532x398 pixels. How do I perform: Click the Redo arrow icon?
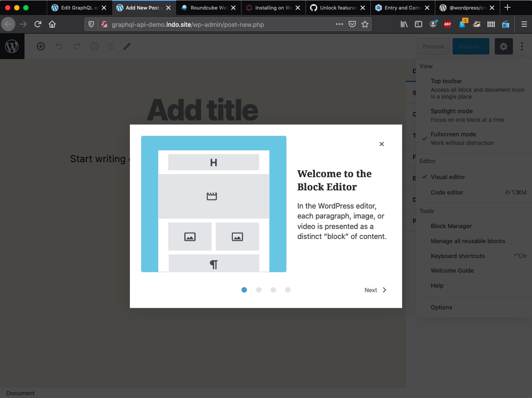click(x=77, y=46)
